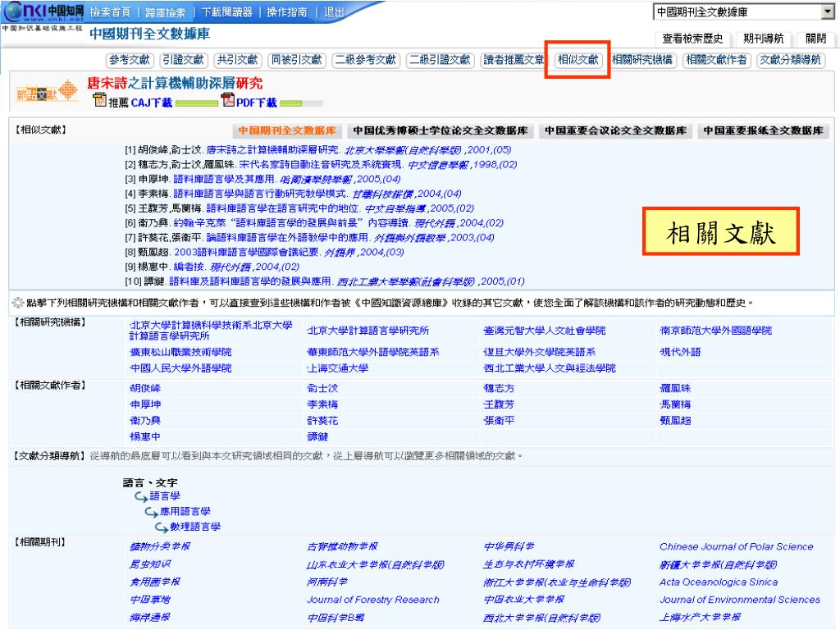Viewport: 840px width, 630px height.
Task: Select the 同被引文獻 tab
Action: click(x=296, y=60)
